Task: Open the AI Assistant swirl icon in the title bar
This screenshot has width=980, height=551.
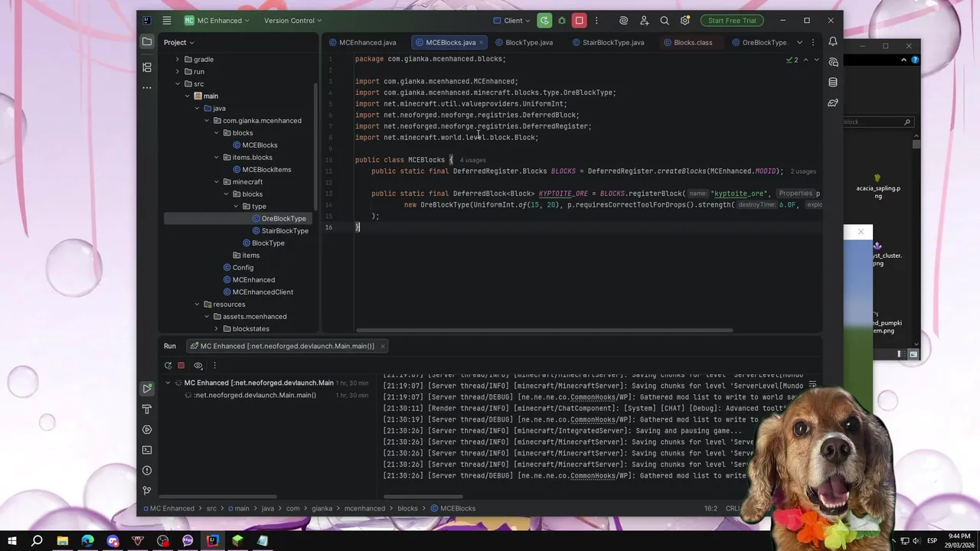Action: (623, 21)
